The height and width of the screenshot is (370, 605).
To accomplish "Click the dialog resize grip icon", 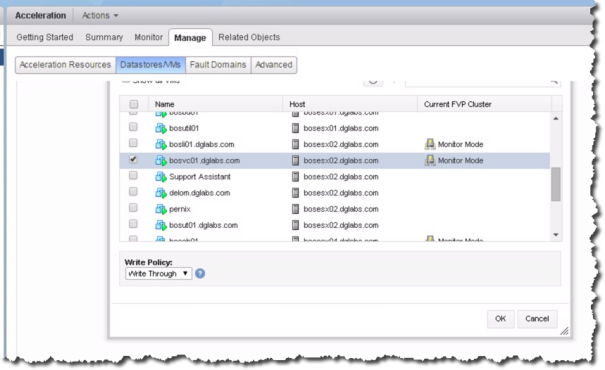I will [564, 331].
